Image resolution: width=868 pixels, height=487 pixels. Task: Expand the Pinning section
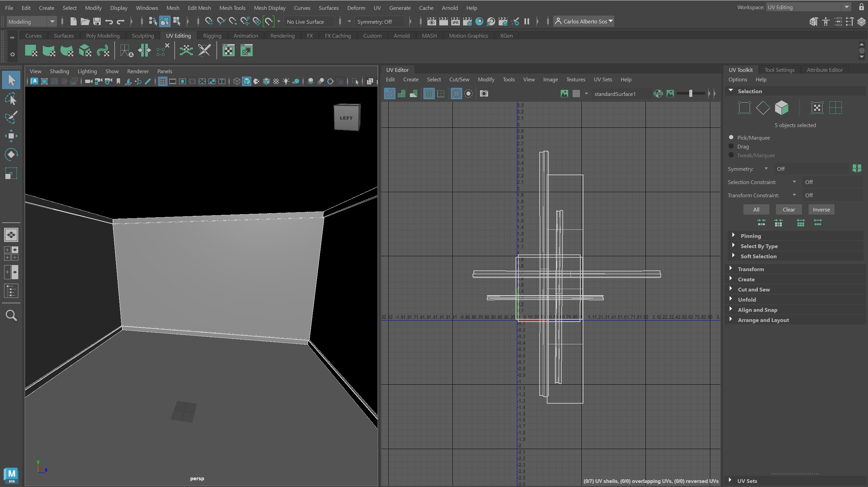(x=795, y=236)
